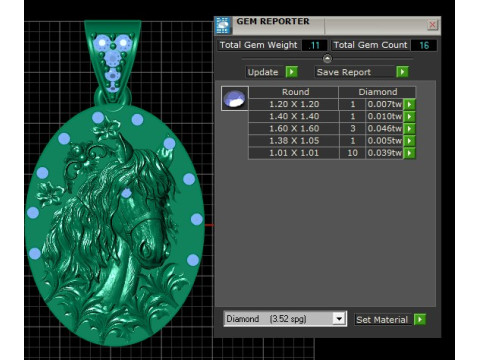Screen dimensions: 480x360
Task: Click the Total Gem Weight label
Action: [258, 45]
